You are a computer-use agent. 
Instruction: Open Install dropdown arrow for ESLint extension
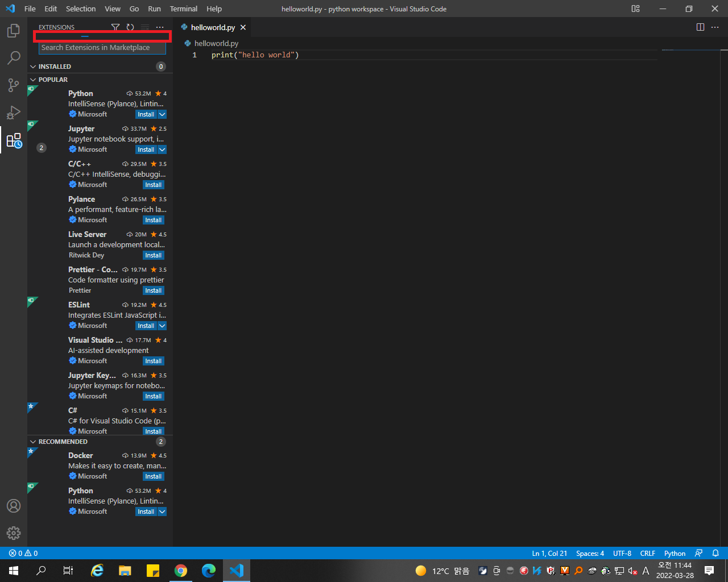[162, 326]
